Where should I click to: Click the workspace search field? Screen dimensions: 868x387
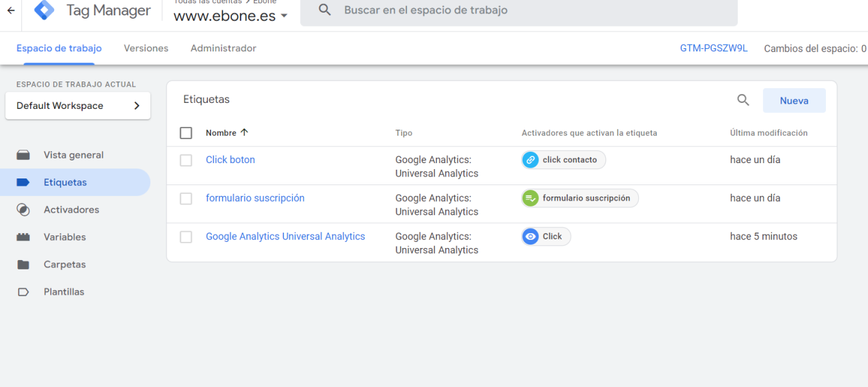(x=519, y=11)
